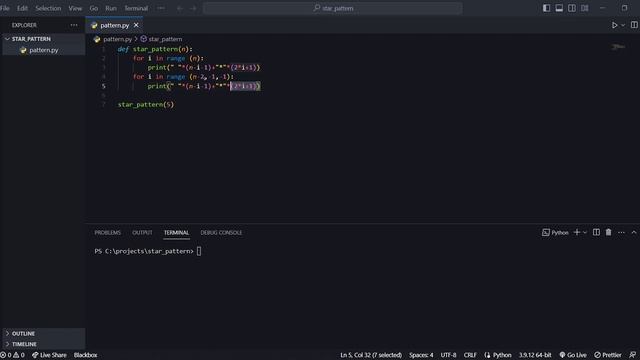Kill the terminal with the trash icon
The height and width of the screenshot is (360, 640).
[x=609, y=232]
